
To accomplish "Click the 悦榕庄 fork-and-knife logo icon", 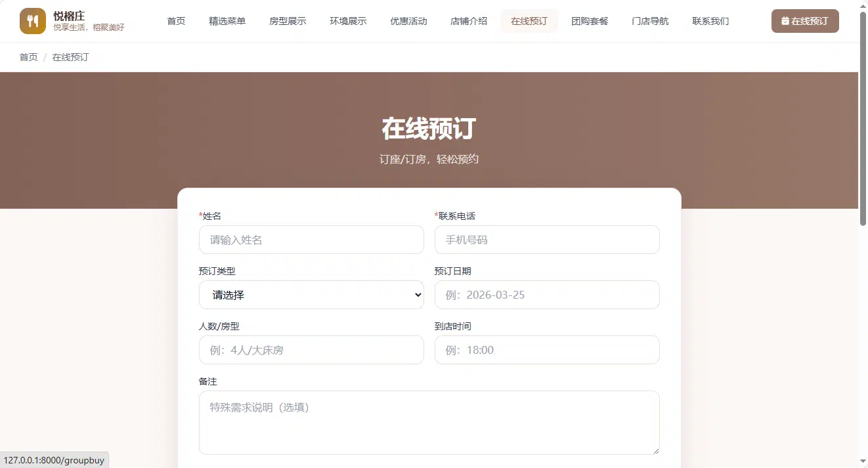I will click(33, 21).
